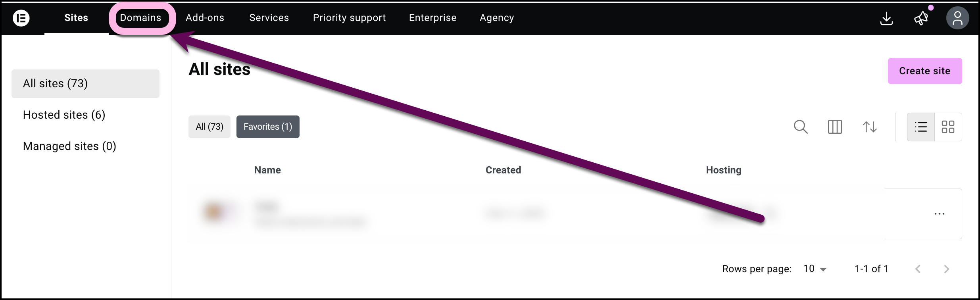Switch to grid view layout
The image size is (980, 300).
[948, 127]
